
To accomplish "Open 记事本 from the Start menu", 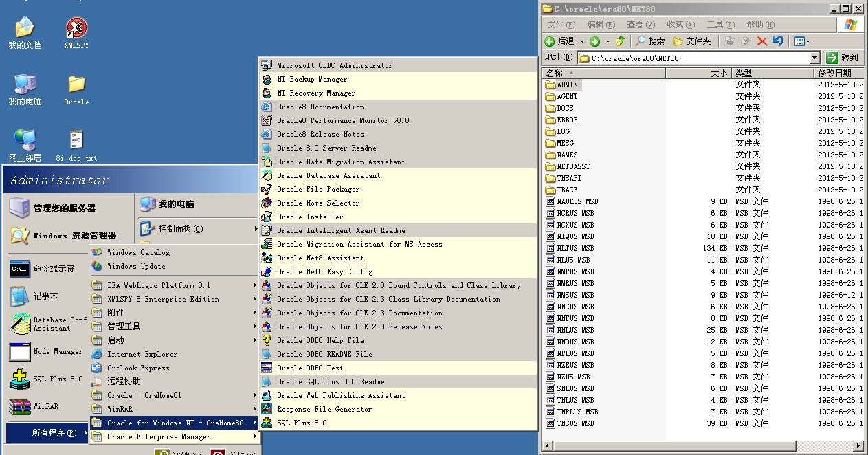I will click(x=47, y=296).
